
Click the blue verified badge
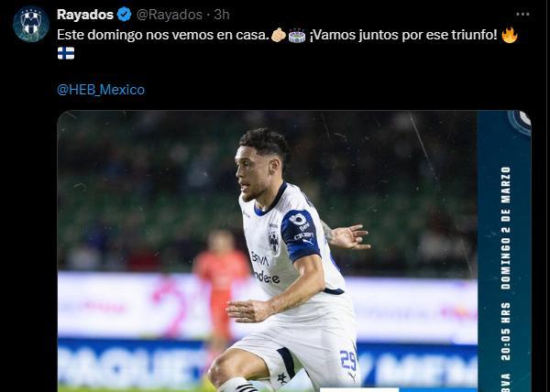[x=124, y=15]
